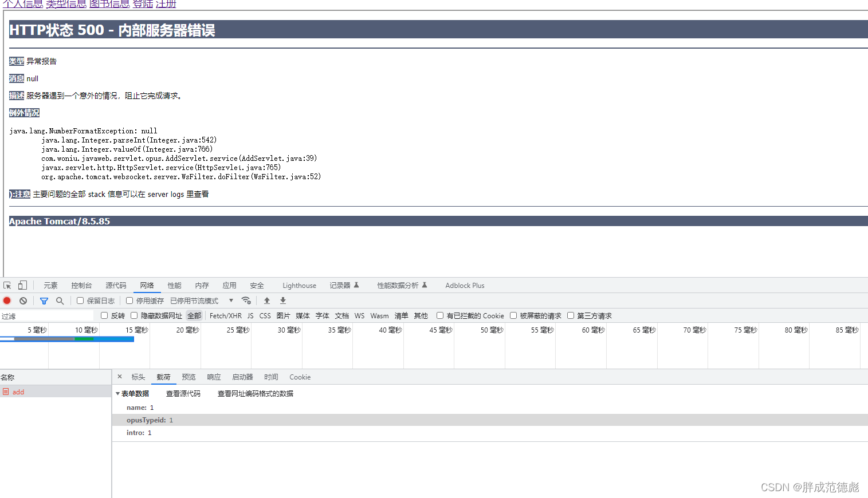Open the Initiator tab of request
The width and height of the screenshot is (868, 498).
(x=242, y=377)
